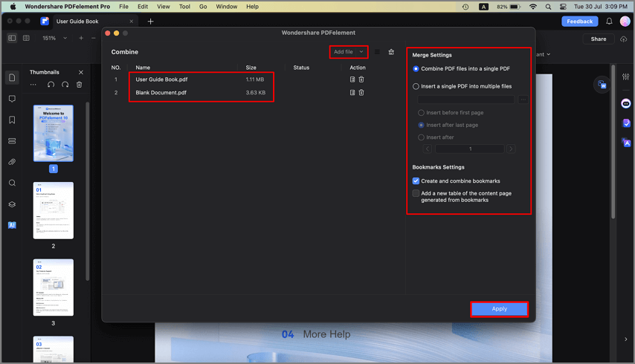Open more options in Thumbnails panel
Viewport: 635px width, 364px height.
(33, 85)
